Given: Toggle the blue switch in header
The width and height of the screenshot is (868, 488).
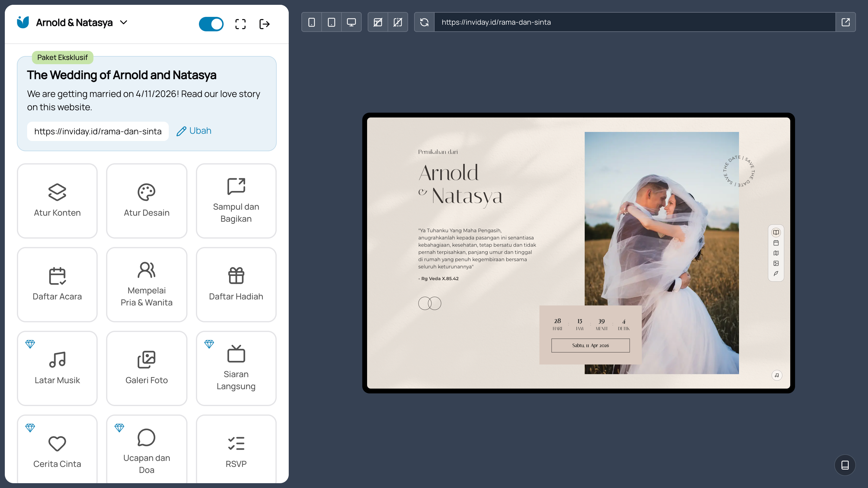Looking at the screenshot, I should [x=211, y=24].
